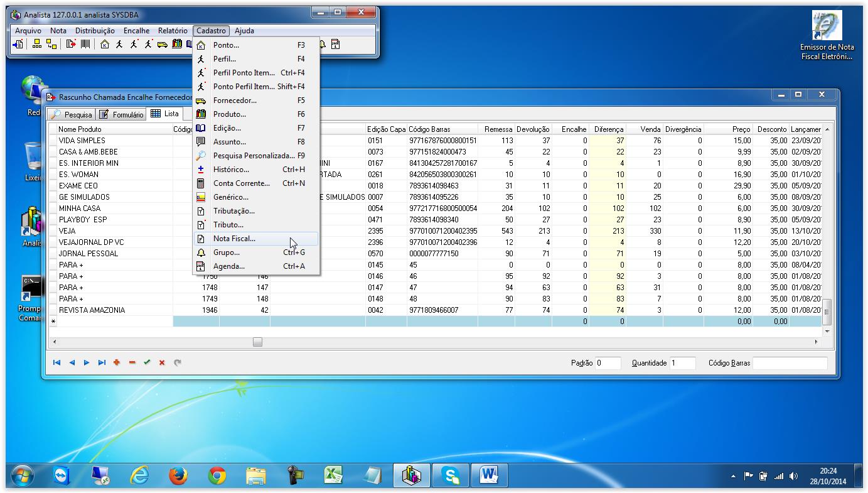Select the JORNAL PESSOAL row name

point(88,254)
